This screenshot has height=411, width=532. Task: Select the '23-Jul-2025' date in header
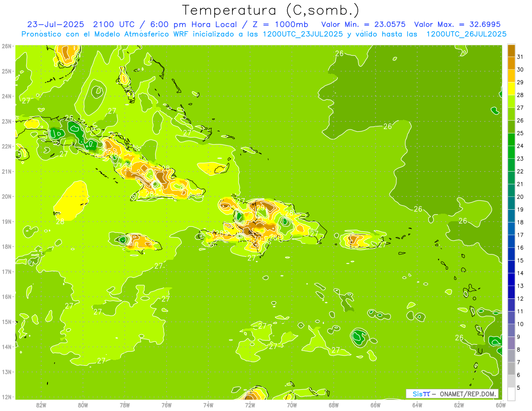55,24
